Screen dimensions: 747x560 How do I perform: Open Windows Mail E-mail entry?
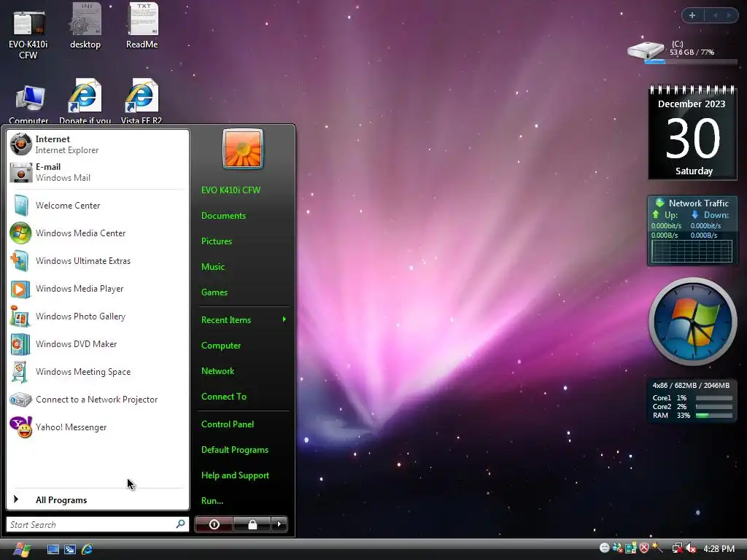click(x=98, y=172)
